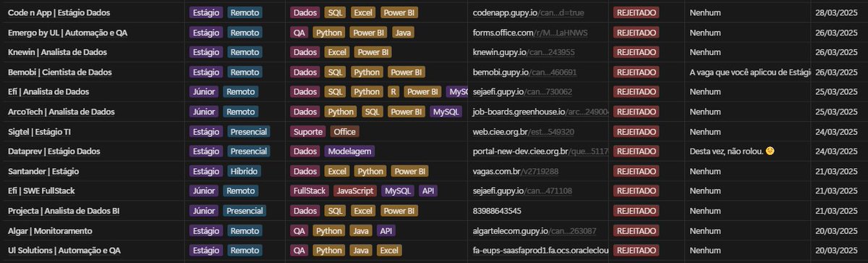The image size is (868, 263).
Task: Select the 83988643545 cell in Projecta row
Action: tap(497, 211)
